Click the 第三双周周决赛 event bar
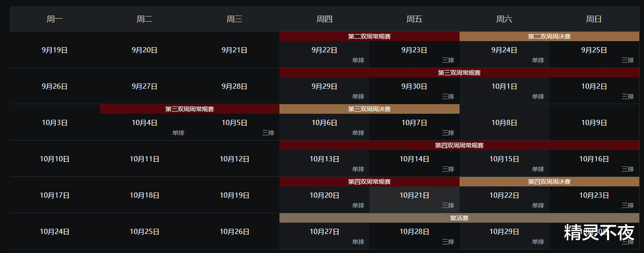 (x=369, y=109)
